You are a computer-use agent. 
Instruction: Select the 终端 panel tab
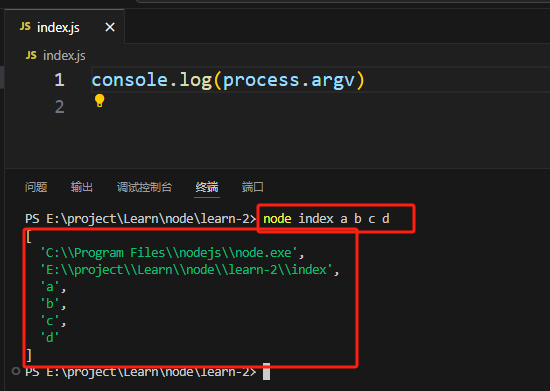[x=207, y=187]
